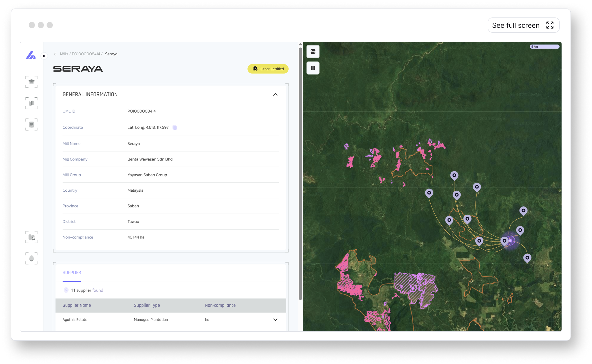This screenshot has width=592, height=364.
Task: Open the layers icon in sidebar
Action: point(32,82)
